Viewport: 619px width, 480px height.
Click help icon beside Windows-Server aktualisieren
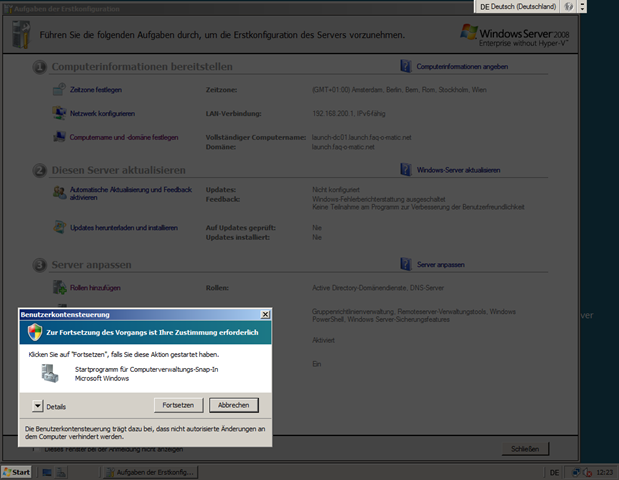[406, 170]
